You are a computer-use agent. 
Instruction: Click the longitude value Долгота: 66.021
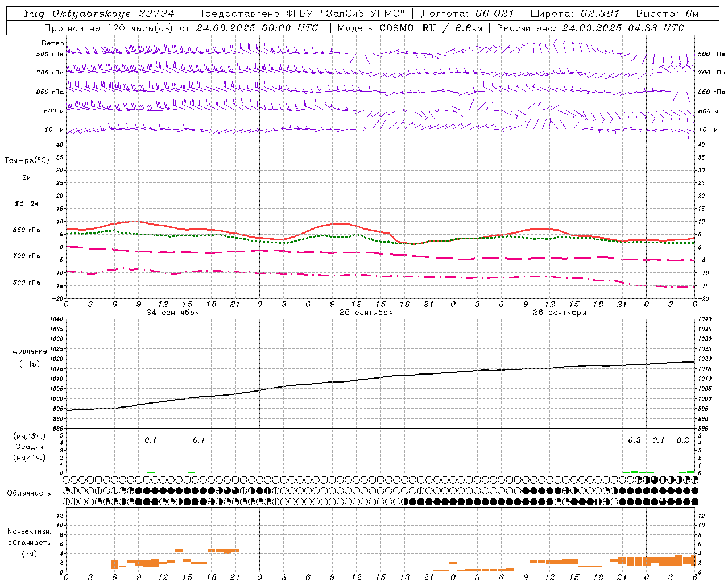click(x=468, y=14)
